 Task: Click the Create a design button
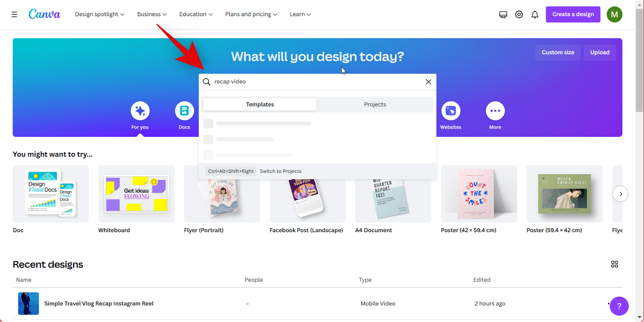coord(573,14)
